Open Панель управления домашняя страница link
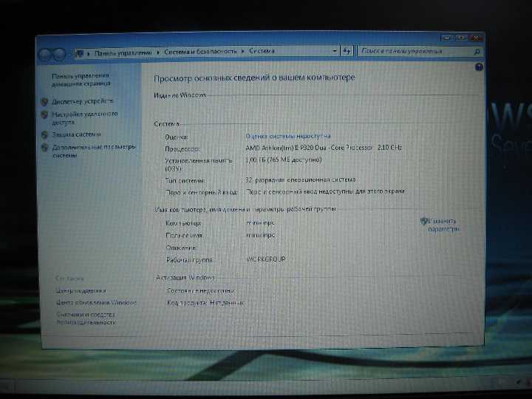This screenshot has width=532, height=399. [x=81, y=80]
